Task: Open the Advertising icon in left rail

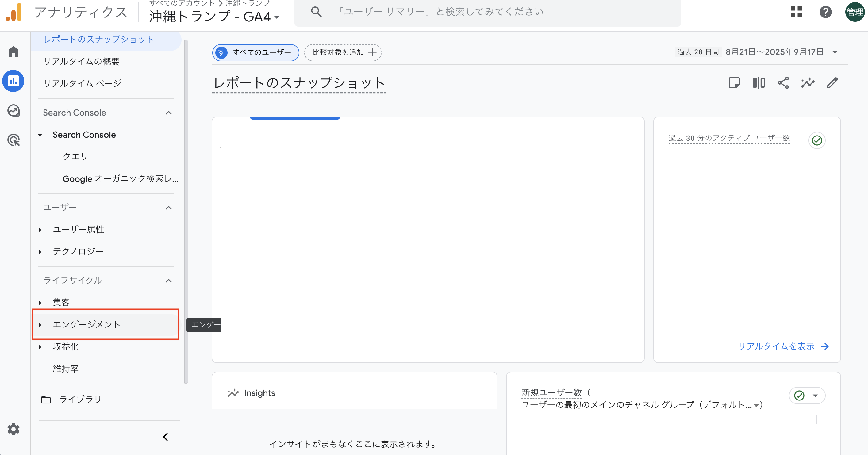Action: (x=13, y=140)
